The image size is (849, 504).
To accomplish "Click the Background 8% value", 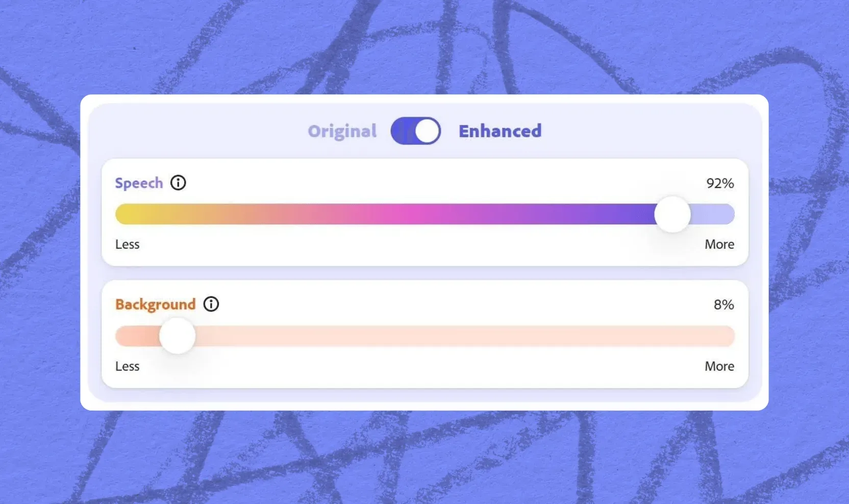I will [723, 305].
